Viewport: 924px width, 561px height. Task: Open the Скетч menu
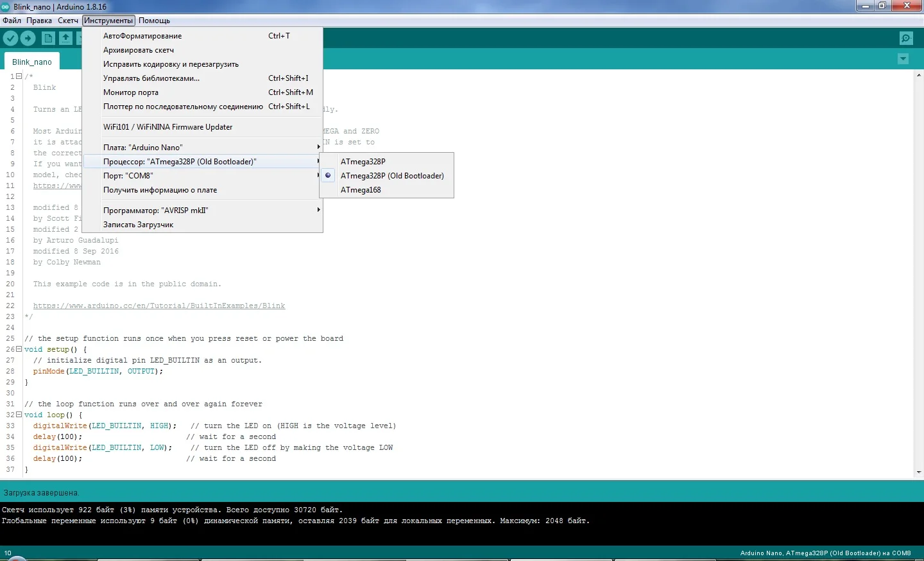pos(68,21)
